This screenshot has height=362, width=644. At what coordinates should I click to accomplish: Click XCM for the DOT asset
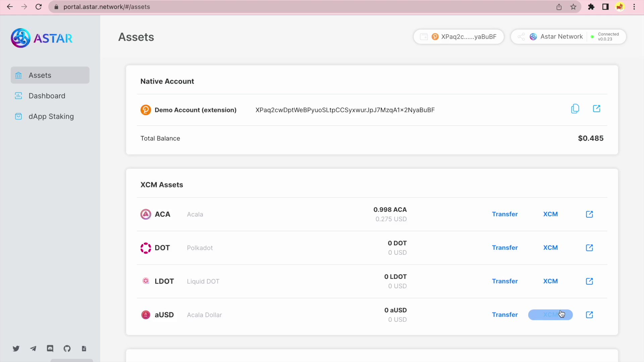tap(550, 248)
